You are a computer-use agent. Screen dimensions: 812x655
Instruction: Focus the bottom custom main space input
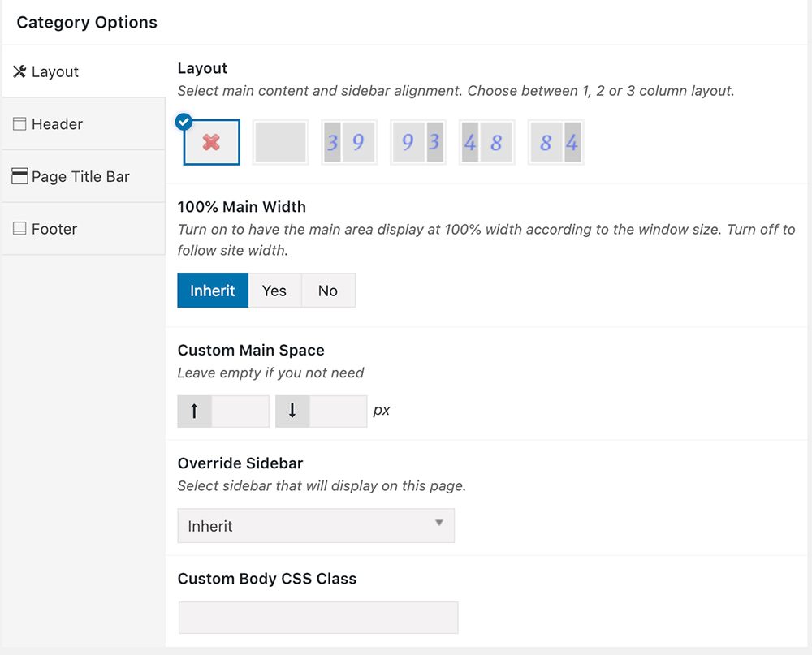[338, 411]
